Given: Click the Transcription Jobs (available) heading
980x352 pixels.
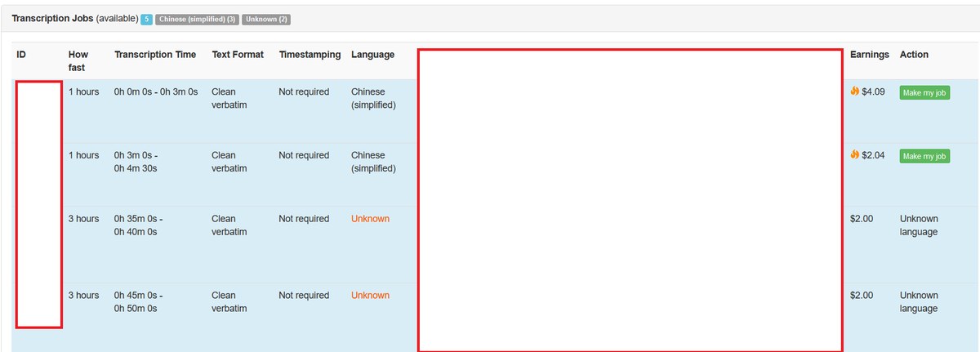Looking at the screenshot, I should tap(74, 18).
